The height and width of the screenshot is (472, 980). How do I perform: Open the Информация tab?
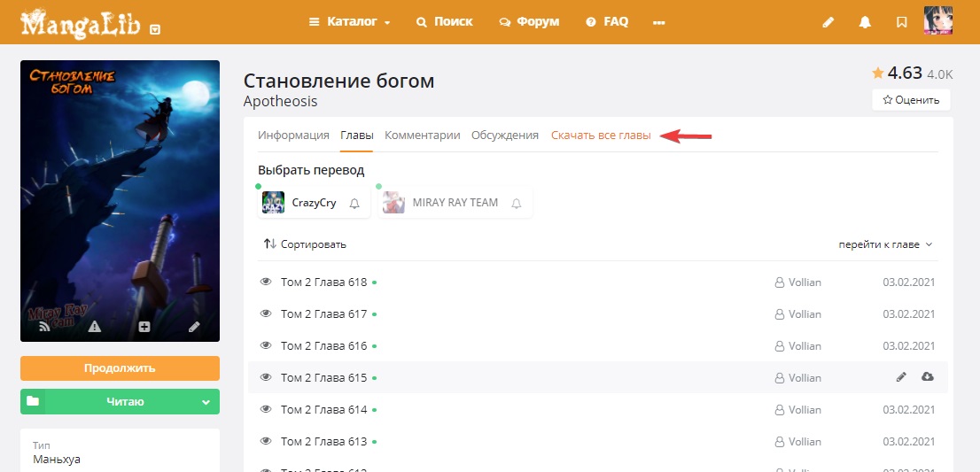coord(293,135)
